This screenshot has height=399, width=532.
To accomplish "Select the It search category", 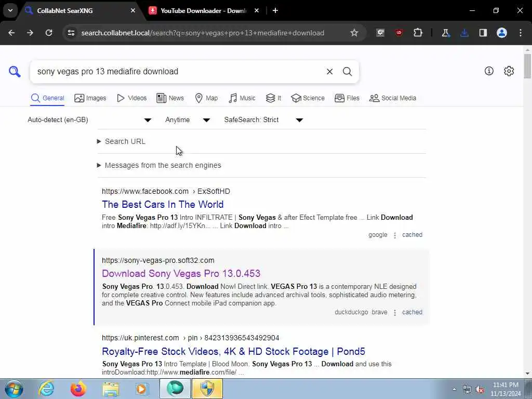I will (x=273, y=98).
